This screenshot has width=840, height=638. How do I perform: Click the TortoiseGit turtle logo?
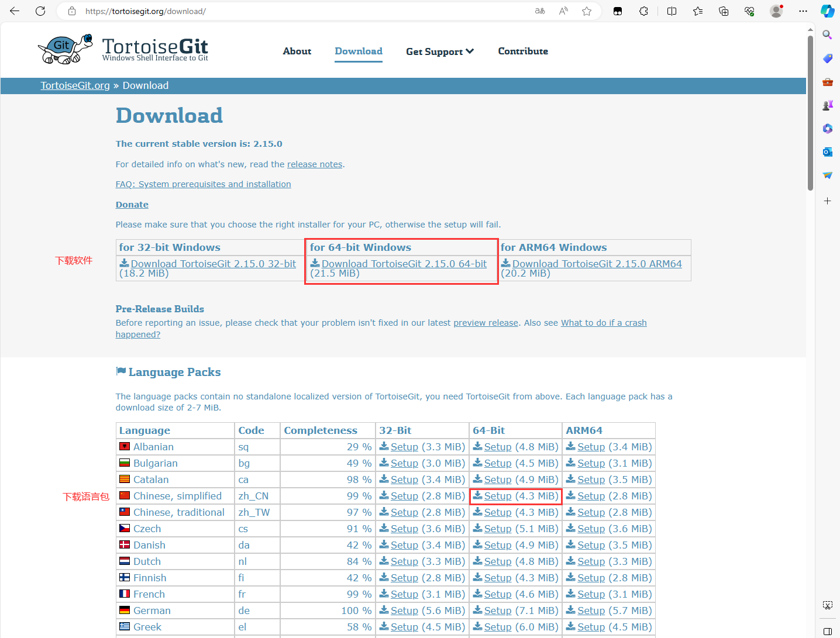point(65,49)
